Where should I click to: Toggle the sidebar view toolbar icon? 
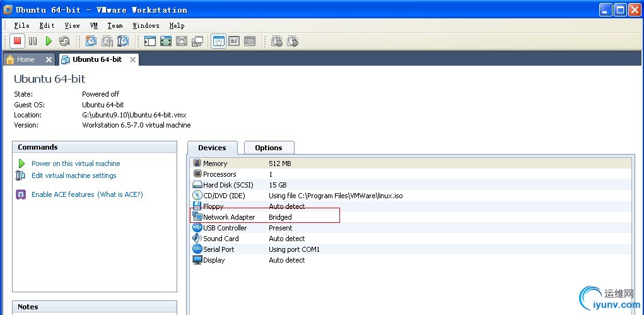coord(150,41)
